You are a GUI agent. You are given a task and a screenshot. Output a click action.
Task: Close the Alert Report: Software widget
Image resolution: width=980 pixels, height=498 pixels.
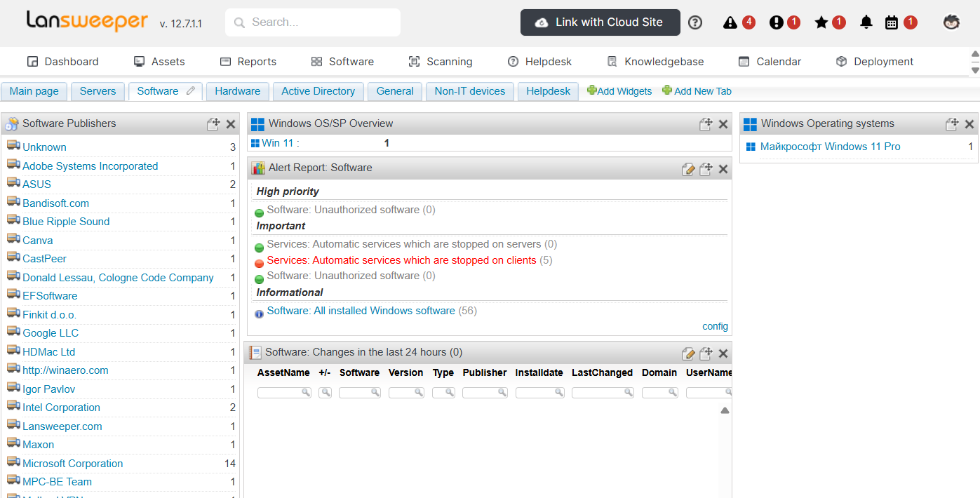tap(723, 169)
